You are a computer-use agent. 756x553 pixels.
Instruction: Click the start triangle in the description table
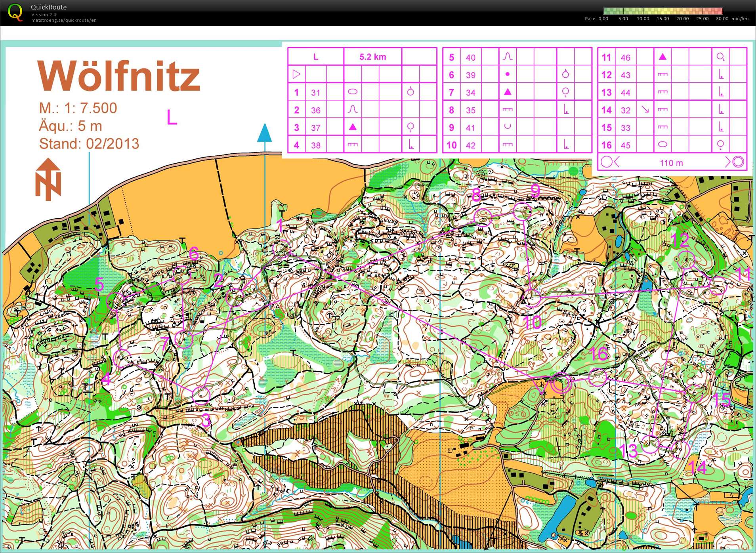pyautogui.click(x=296, y=74)
